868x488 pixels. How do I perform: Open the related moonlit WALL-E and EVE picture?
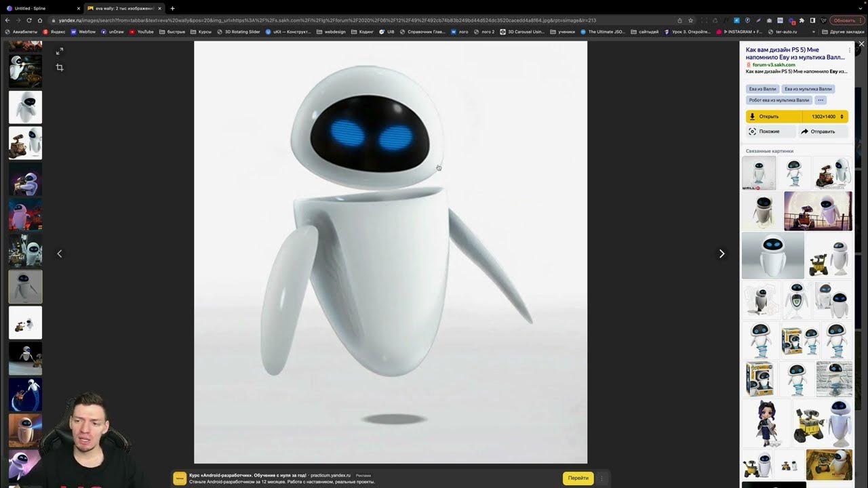click(x=818, y=211)
